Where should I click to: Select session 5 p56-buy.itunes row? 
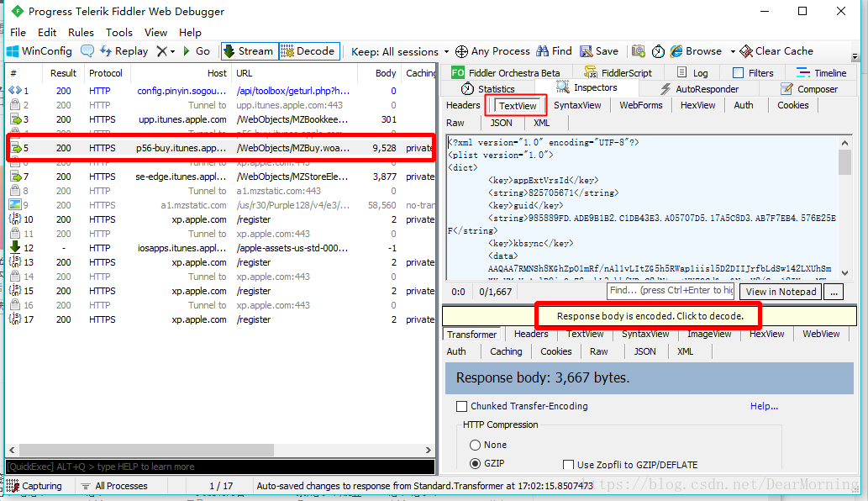coord(221,148)
